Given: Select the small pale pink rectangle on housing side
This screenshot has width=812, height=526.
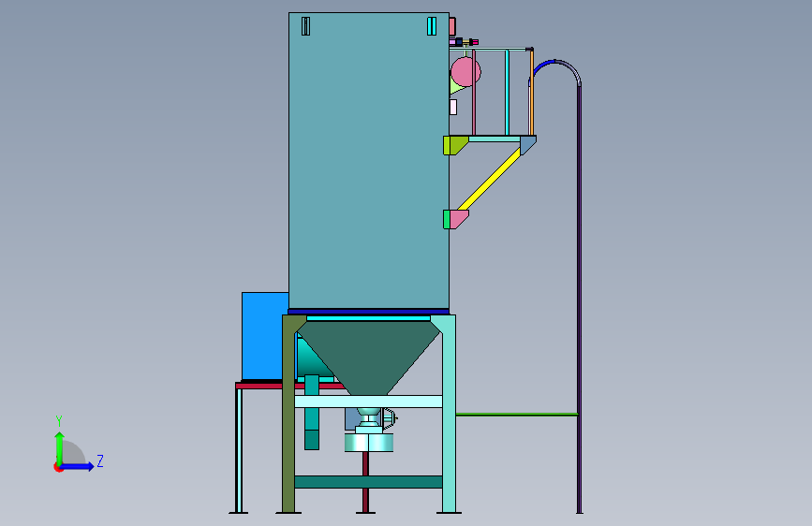Looking at the screenshot, I should 453,108.
